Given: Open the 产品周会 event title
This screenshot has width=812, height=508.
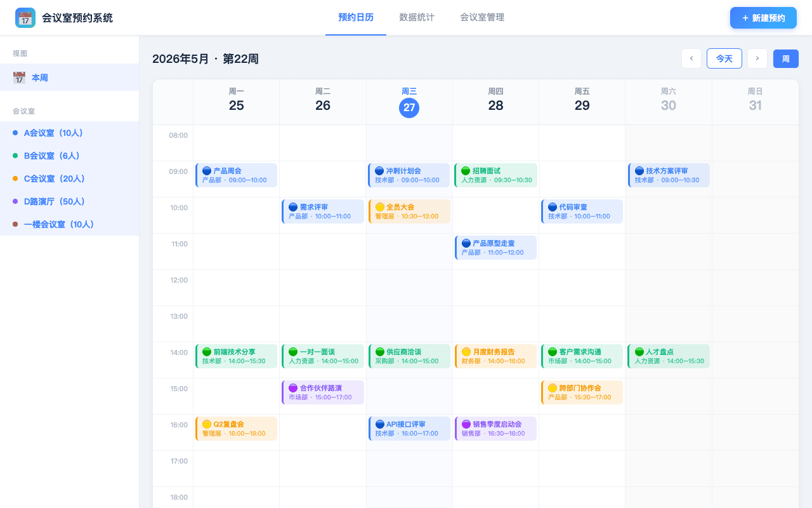Looking at the screenshot, I should coord(228,171).
